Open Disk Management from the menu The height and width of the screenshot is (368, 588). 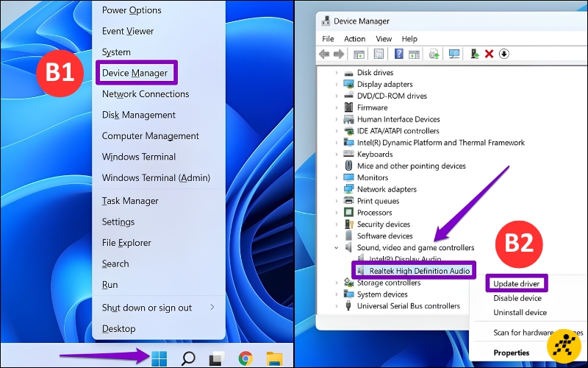coord(139,115)
